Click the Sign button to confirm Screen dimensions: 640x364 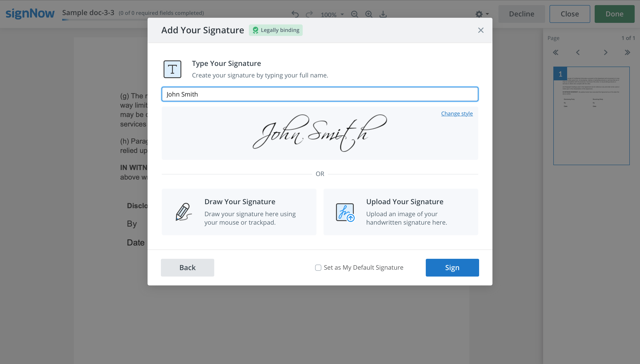452,267
